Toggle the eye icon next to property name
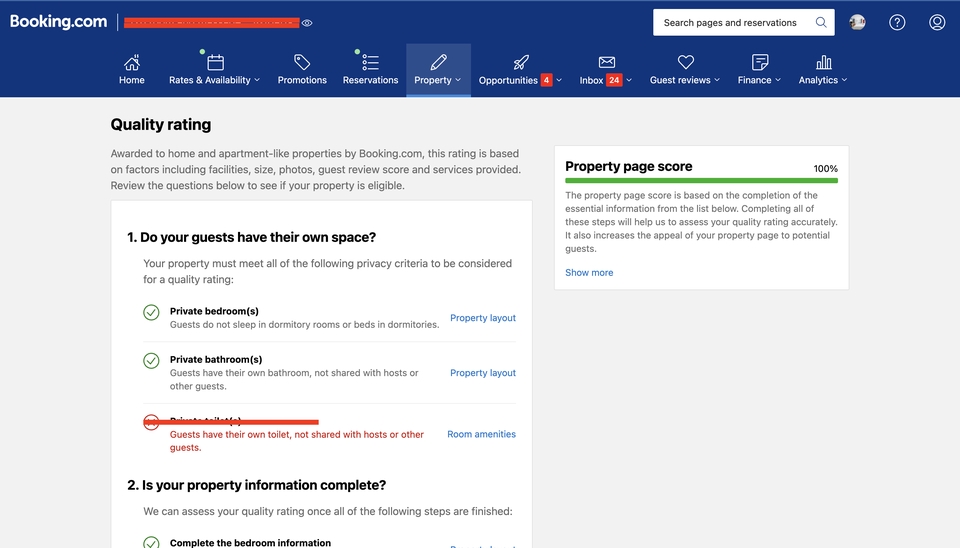Viewport: 960px width, 548px height. [307, 23]
